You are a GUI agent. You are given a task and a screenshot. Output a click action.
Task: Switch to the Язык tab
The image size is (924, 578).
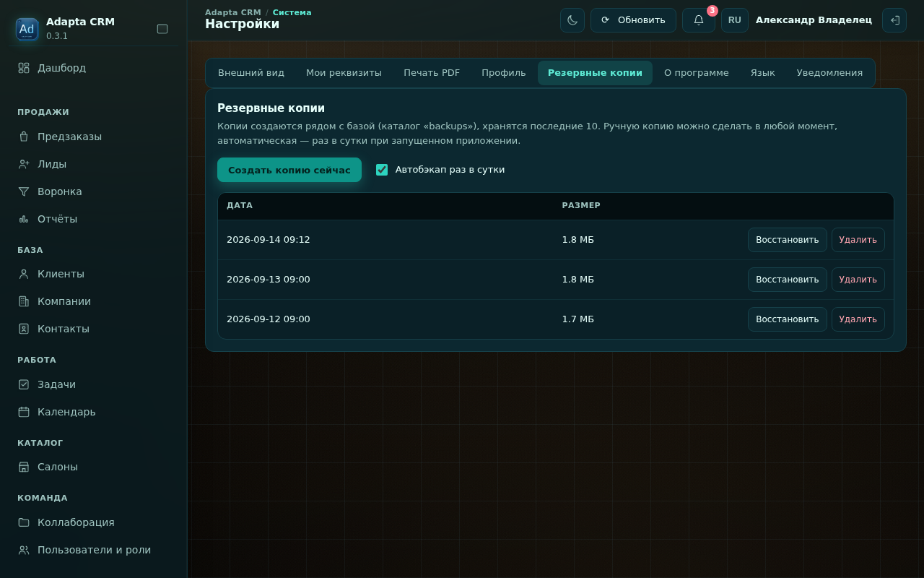tap(763, 73)
